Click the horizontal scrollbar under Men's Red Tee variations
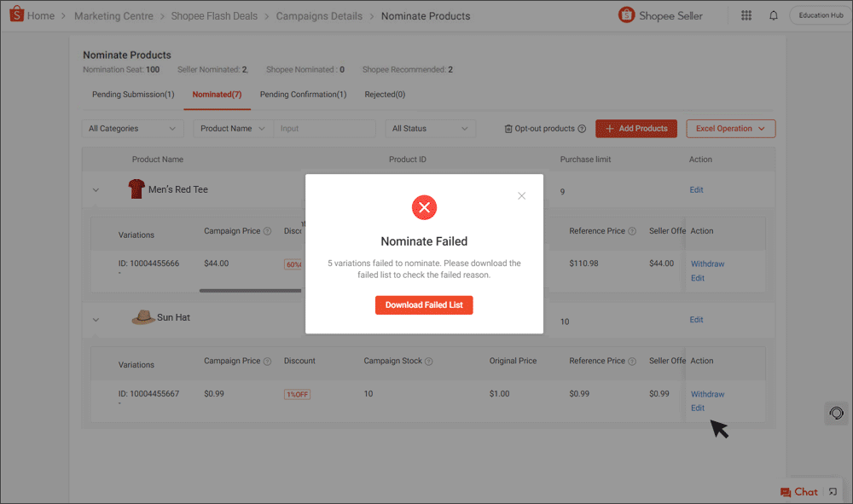The height and width of the screenshot is (504, 853). click(250, 290)
